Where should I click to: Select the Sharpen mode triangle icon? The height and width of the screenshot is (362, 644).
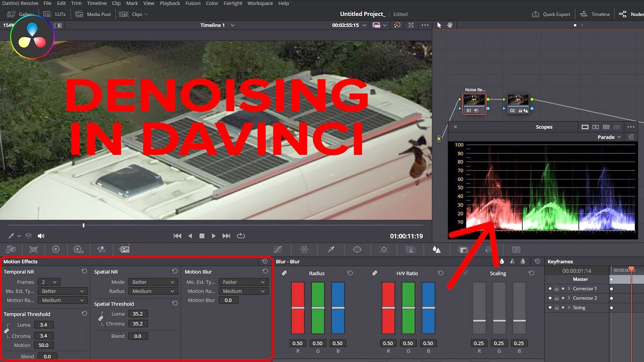(x=512, y=261)
